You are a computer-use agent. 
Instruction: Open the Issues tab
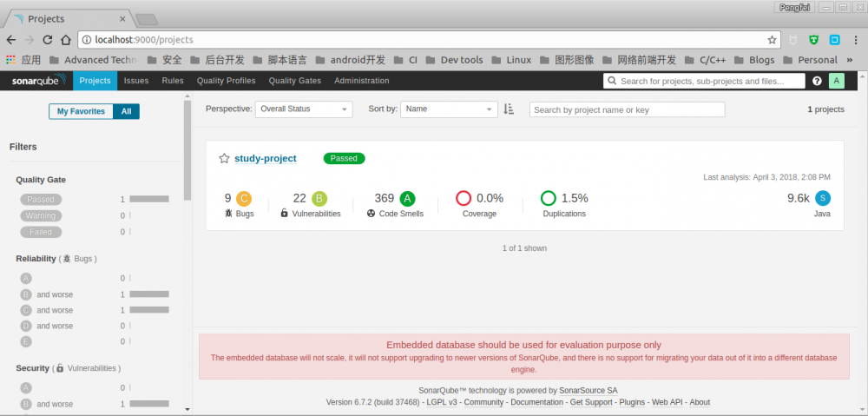click(x=136, y=81)
